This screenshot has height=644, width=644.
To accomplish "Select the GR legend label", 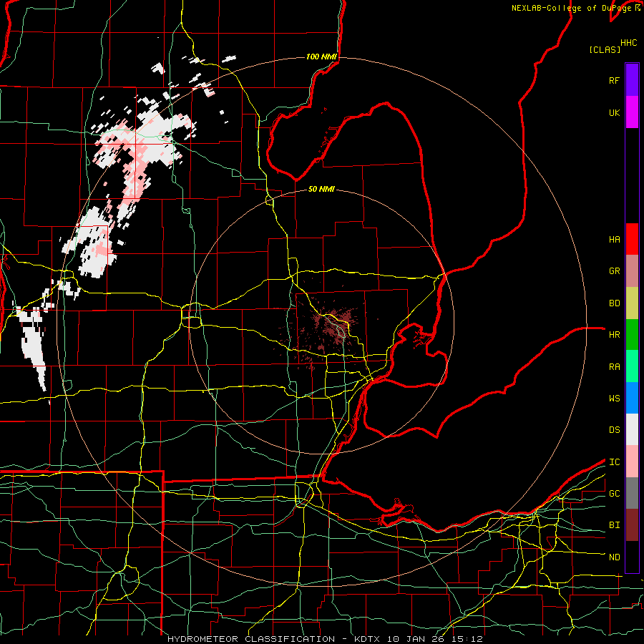I will tap(614, 271).
